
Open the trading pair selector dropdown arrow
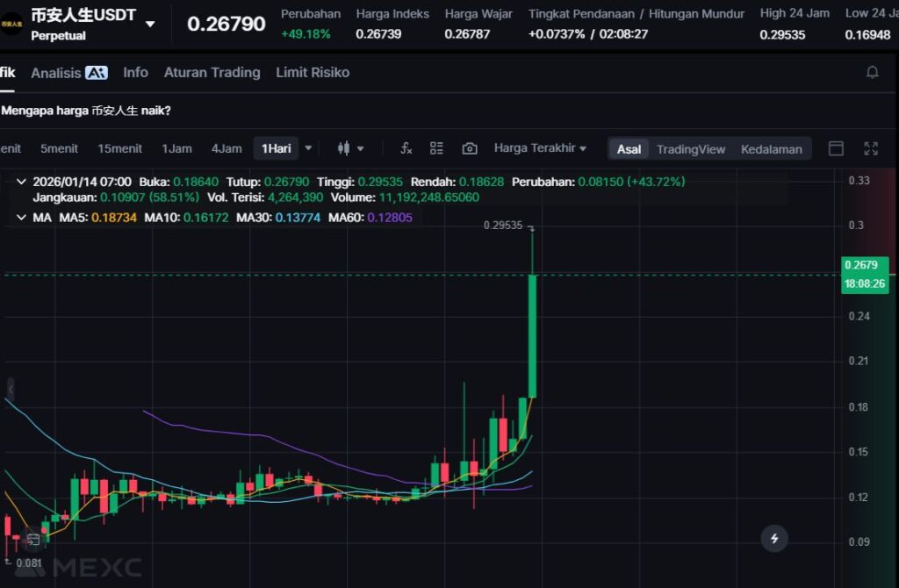[x=150, y=25]
